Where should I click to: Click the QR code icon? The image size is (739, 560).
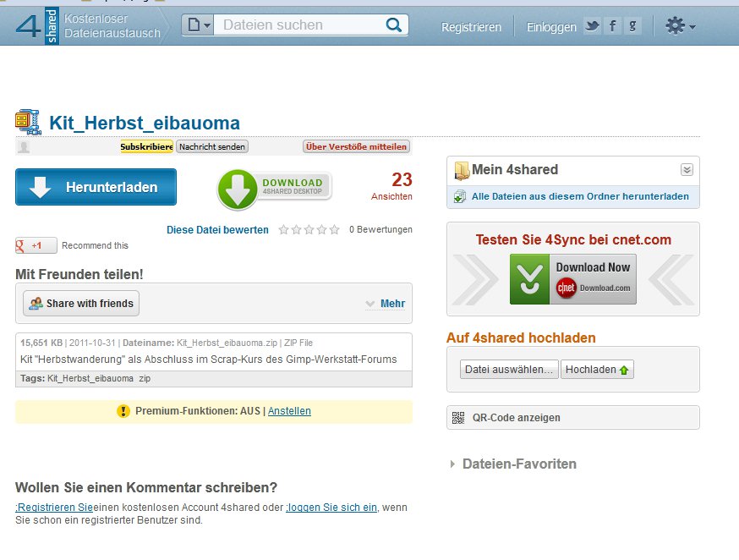[x=458, y=418]
